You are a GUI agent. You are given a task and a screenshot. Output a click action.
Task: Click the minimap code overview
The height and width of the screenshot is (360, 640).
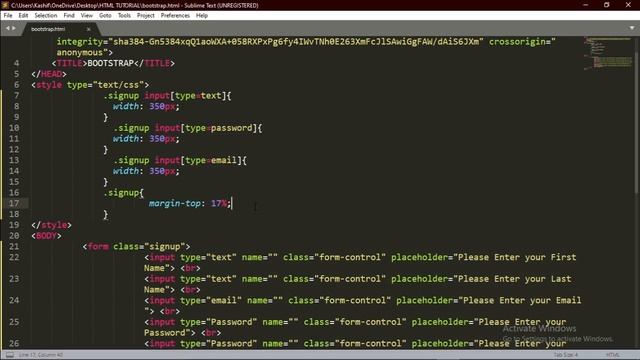pos(608,53)
